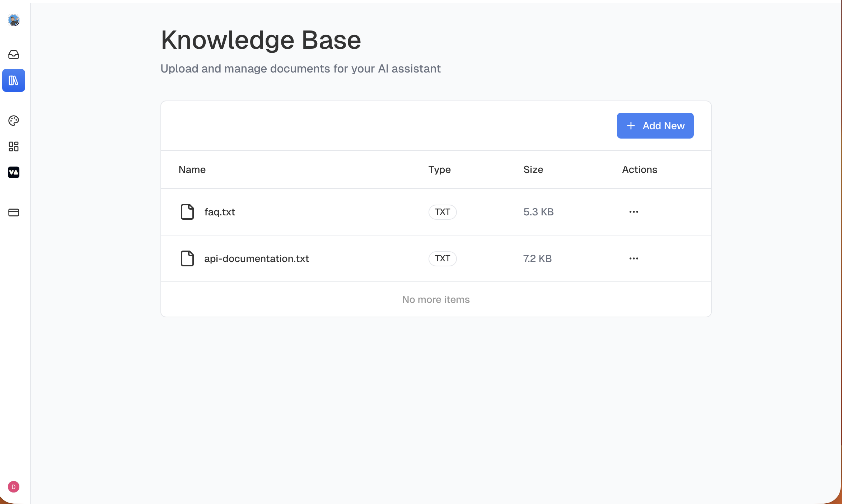
Task: Open the appearance palette icon
Action: 14,121
